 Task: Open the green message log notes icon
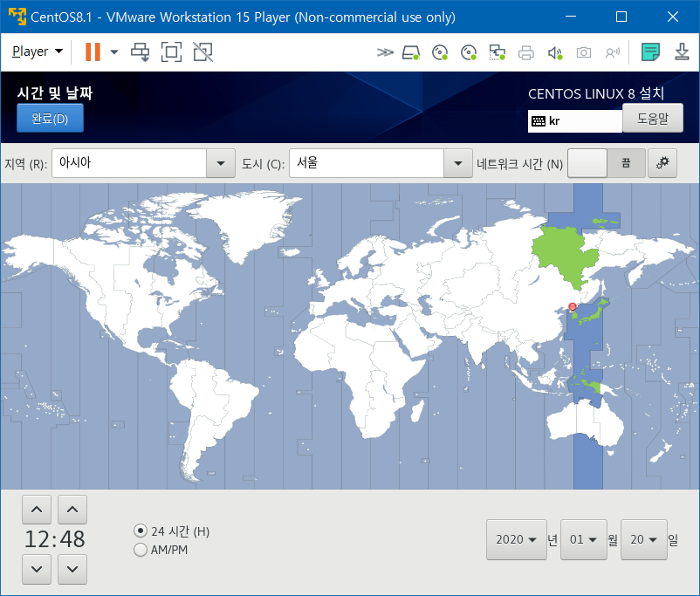(x=650, y=51)
